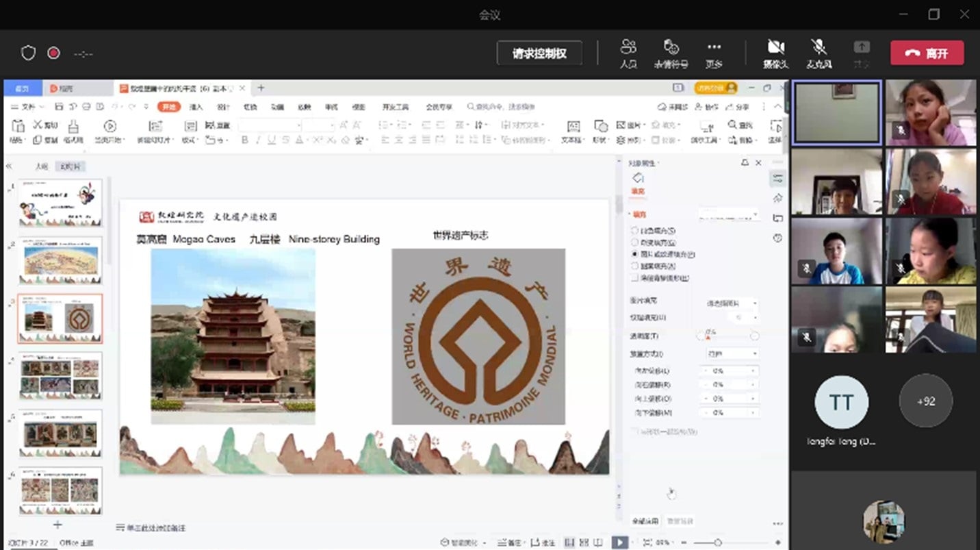
Task: Select the solid fill radio option
Action: click(x=635, y=231)
